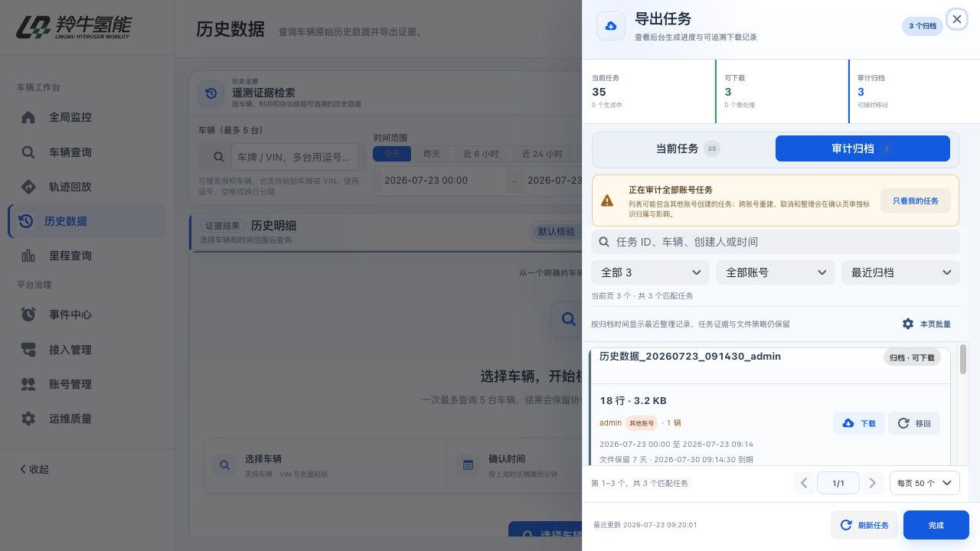Open the 最近归档 sort dropdown
The width and height of the screenshot is (980, 551).
(x=900, y=272)
